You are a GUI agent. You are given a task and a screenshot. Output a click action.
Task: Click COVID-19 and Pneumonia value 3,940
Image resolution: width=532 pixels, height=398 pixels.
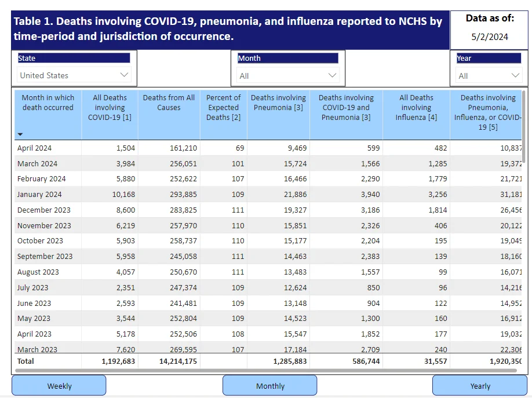point(370,195)
